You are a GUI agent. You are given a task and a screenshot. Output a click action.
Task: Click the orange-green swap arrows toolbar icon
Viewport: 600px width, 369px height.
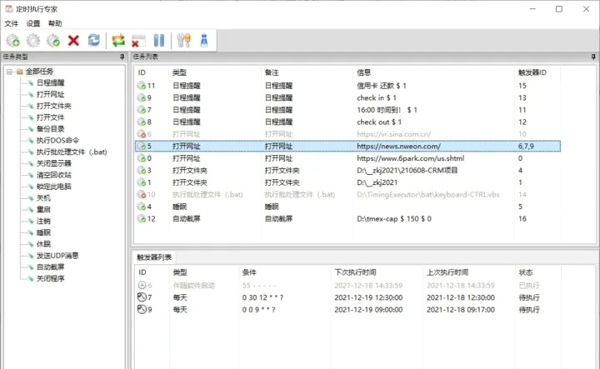tap(118, 40)
